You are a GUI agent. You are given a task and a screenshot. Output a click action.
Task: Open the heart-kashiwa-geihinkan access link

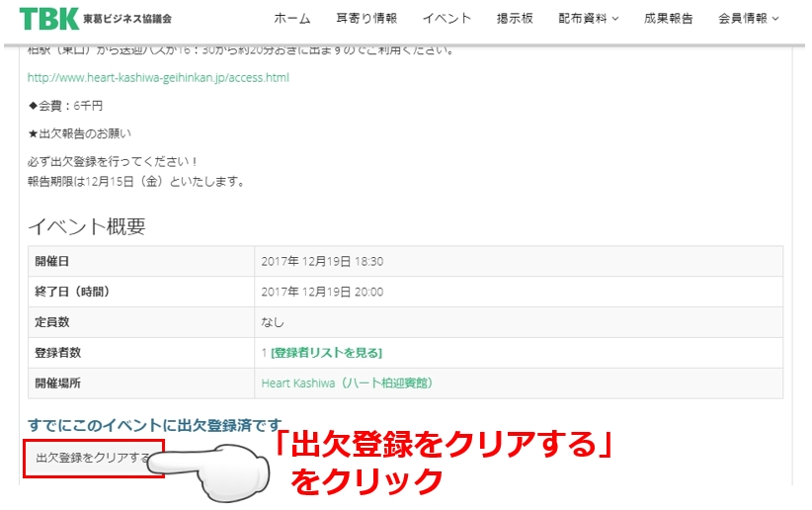tap(158, 77)
